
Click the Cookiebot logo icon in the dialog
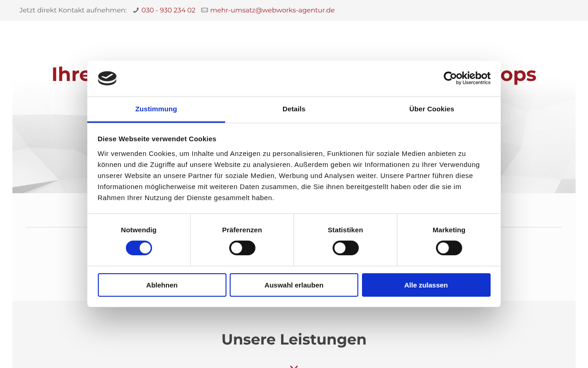pos(107,78)
